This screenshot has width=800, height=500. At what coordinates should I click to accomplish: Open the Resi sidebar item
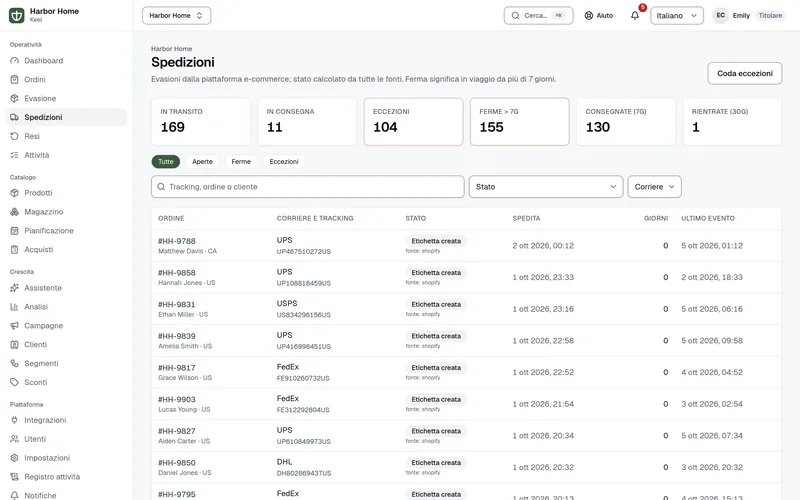pos(66,136)
